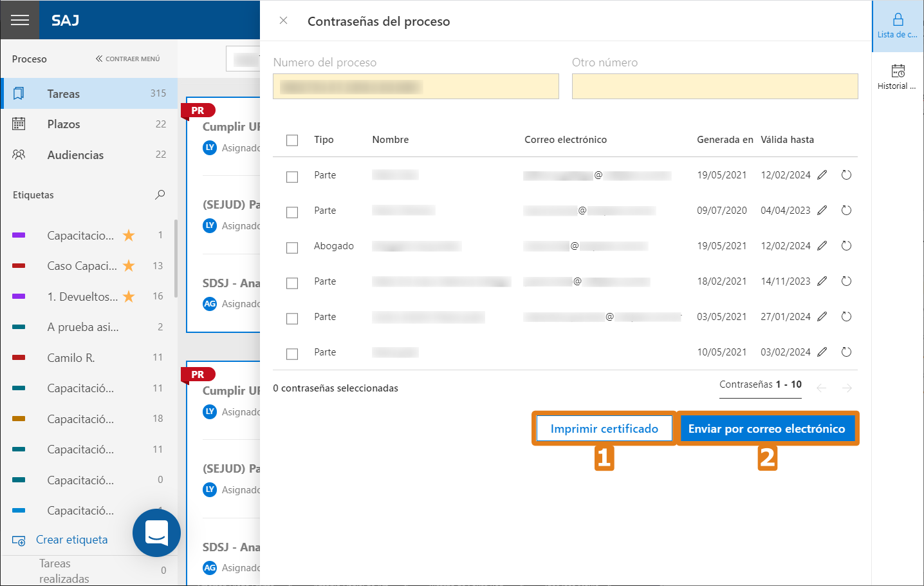This screenshot has width=924, height=586.
Task: Click the sidebar labels scrollbar
Action: [176, 258]
